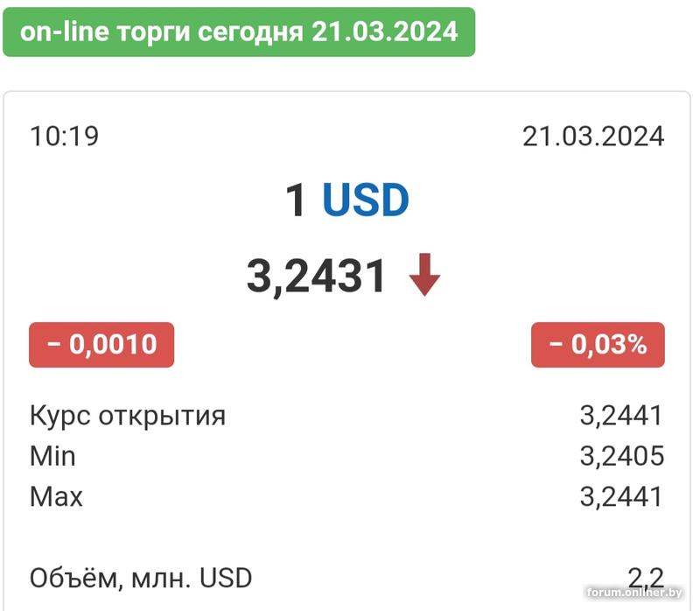The image size is (700, 611).
Task: Click the red − 0,0010 change badge
Action: (x=101, y=345)
